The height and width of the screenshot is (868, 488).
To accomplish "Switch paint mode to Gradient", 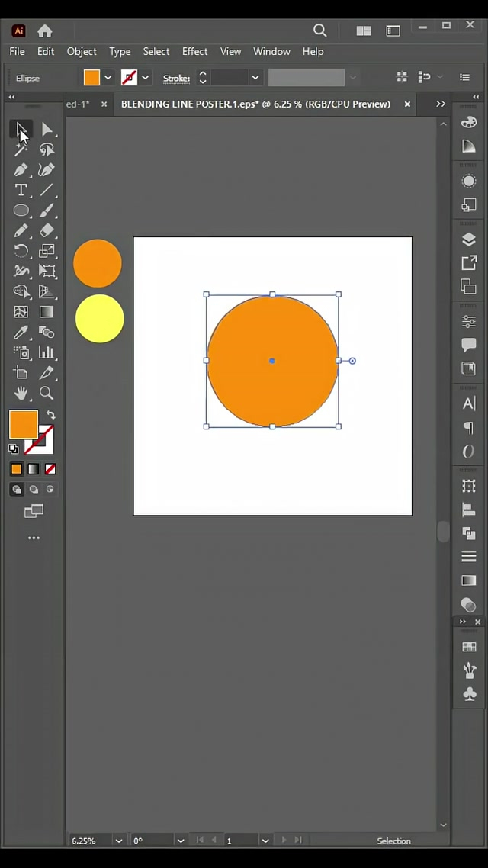I will coord(34,469).
